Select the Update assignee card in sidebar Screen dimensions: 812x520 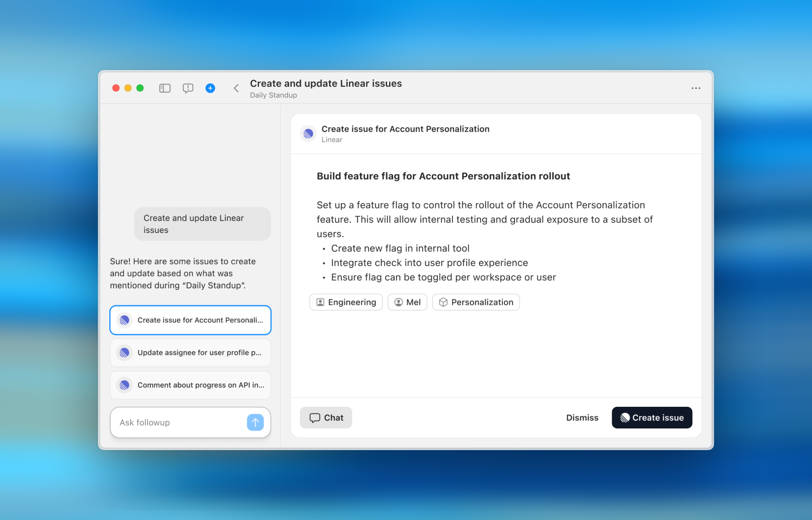[x=190, y=353]
